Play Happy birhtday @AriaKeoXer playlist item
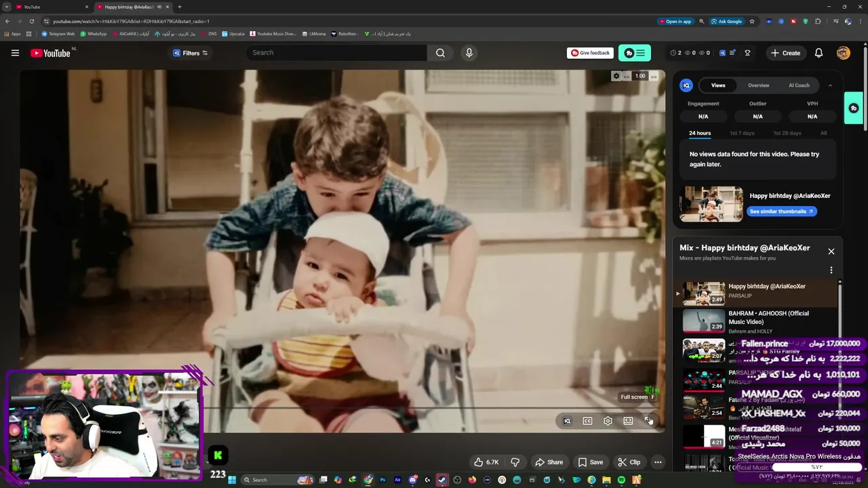 [x=755, y=293]
